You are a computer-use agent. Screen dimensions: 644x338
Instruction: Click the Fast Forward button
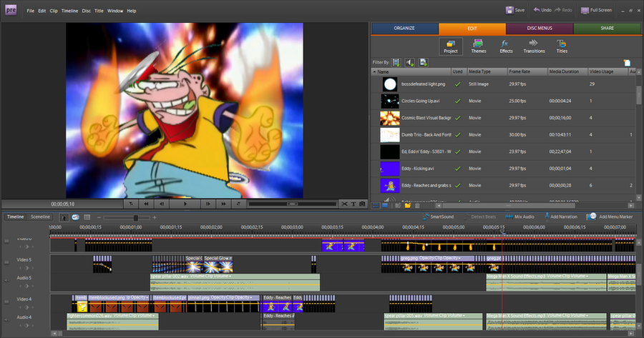click(223, 204)
